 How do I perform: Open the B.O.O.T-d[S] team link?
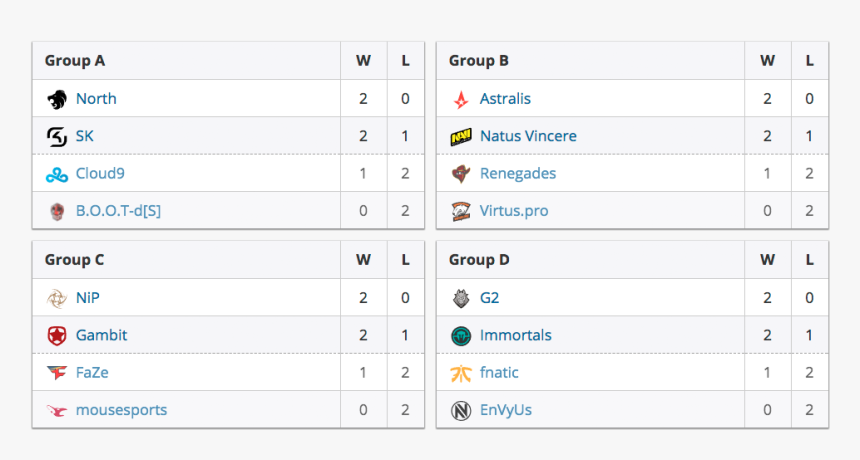click(x=118, y=211)
